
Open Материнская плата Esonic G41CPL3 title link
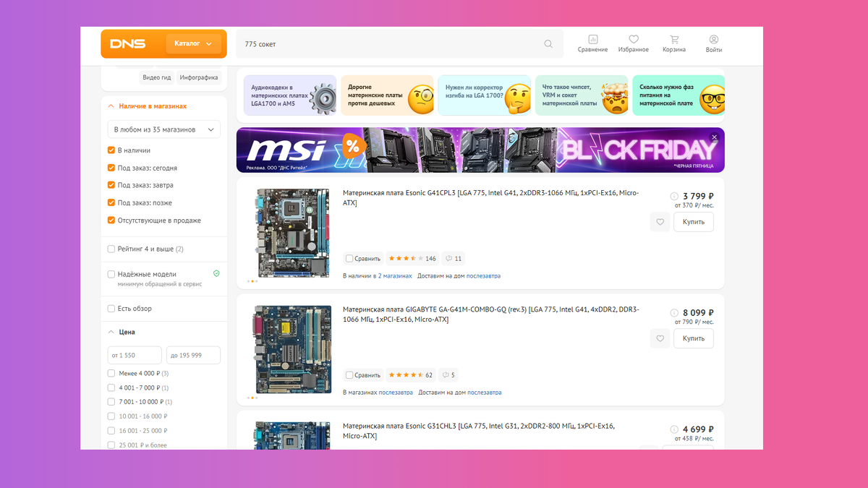[x=492, y=198]
